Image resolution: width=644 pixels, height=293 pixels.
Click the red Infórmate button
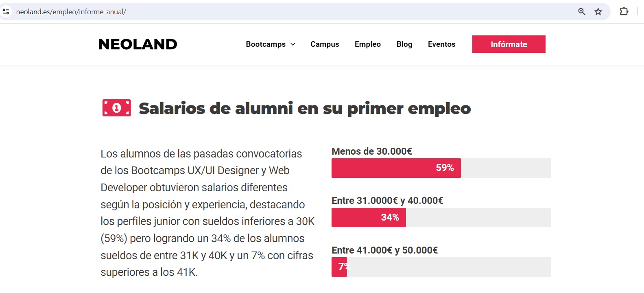[x=509, y=44]
